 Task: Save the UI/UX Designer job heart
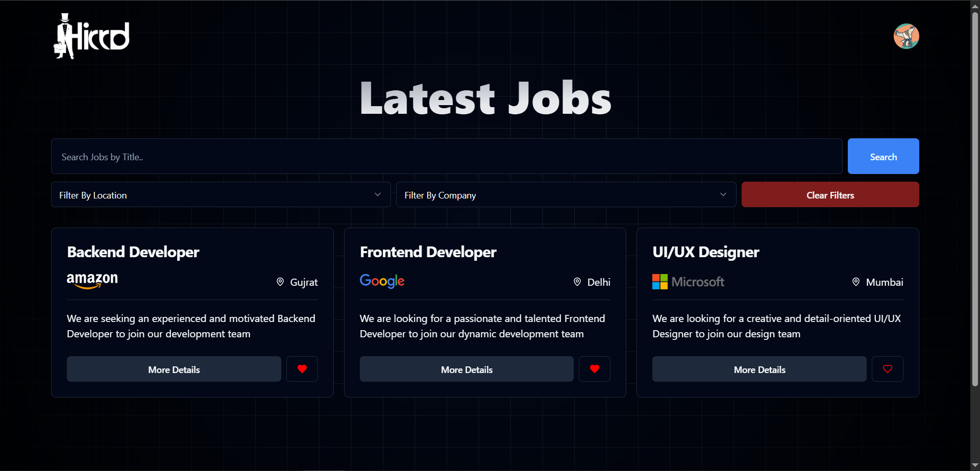888,369
